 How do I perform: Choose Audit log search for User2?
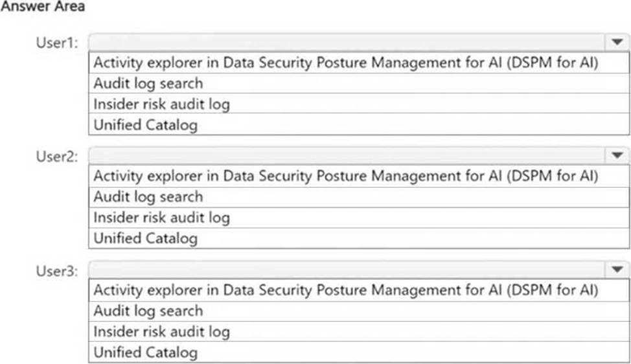click(148, 197)
